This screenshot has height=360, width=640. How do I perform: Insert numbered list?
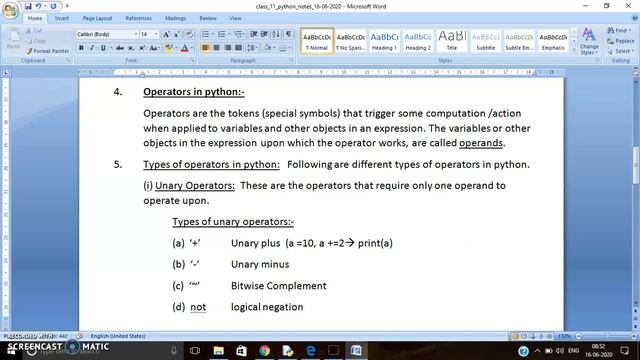tap(222, 34)
